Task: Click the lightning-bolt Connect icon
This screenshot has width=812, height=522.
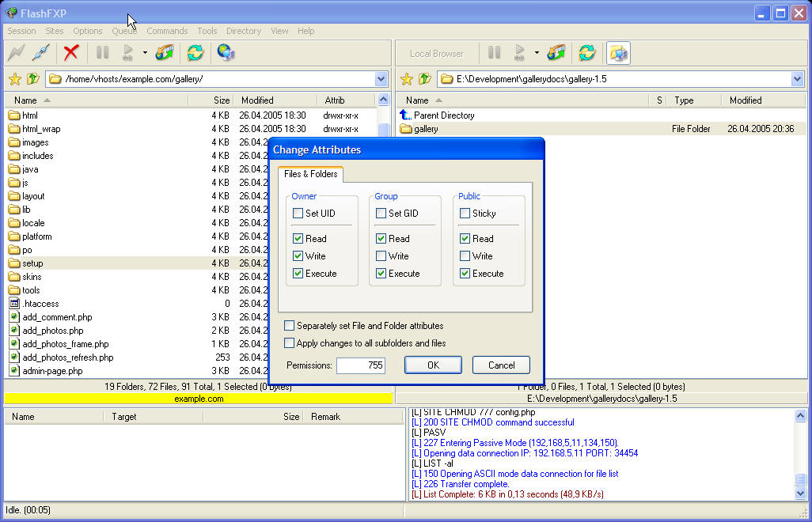Action: coord(16,52)
